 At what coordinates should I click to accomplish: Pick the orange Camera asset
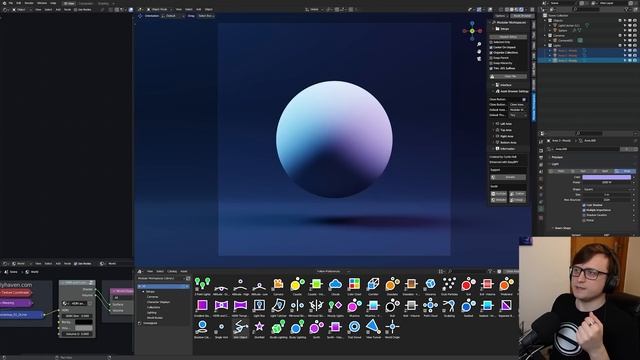pyautogui.click(x=278, y=284)
